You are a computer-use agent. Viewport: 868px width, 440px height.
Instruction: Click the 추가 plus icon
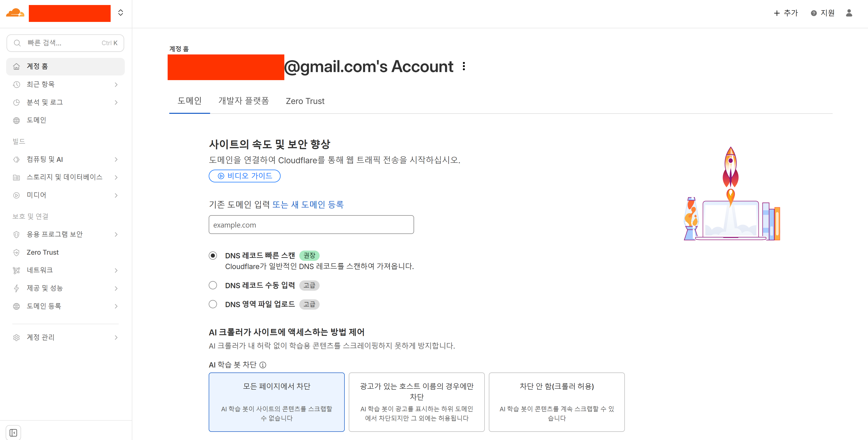pyautogui.click(x=777, y=13)
